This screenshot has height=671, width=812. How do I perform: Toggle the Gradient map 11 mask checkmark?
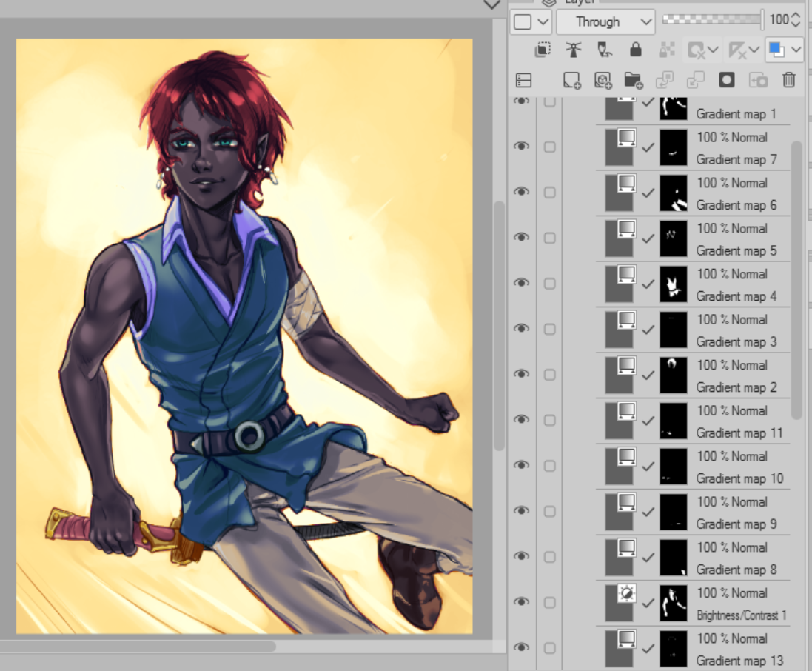(x=648, y=421)
